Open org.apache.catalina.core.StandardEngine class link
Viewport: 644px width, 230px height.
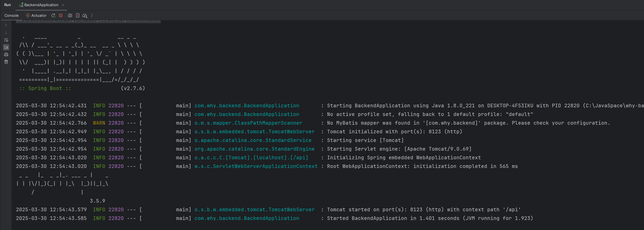(x=255, y=149)
